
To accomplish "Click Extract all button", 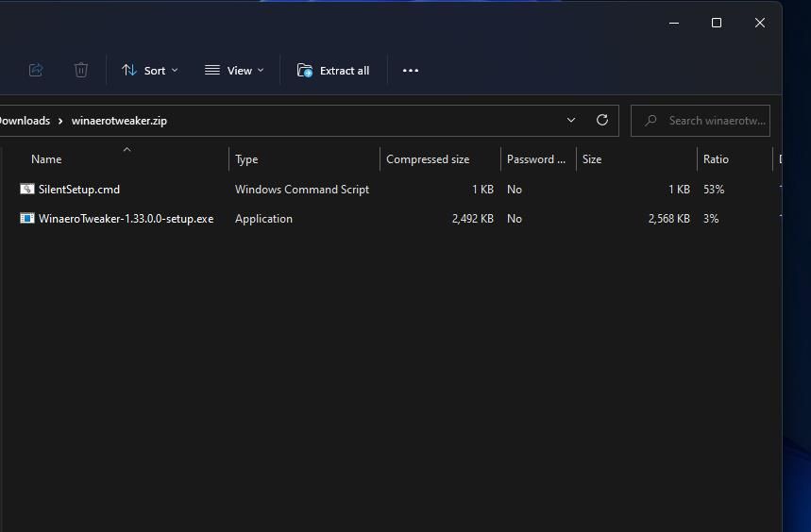I will 333,70.
